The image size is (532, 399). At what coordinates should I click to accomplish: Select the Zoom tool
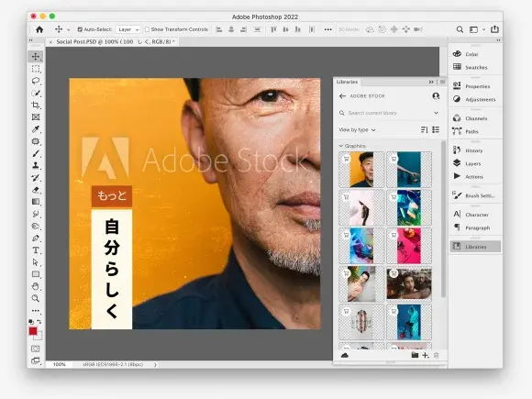pyautogui.click(x=36, y=298)
